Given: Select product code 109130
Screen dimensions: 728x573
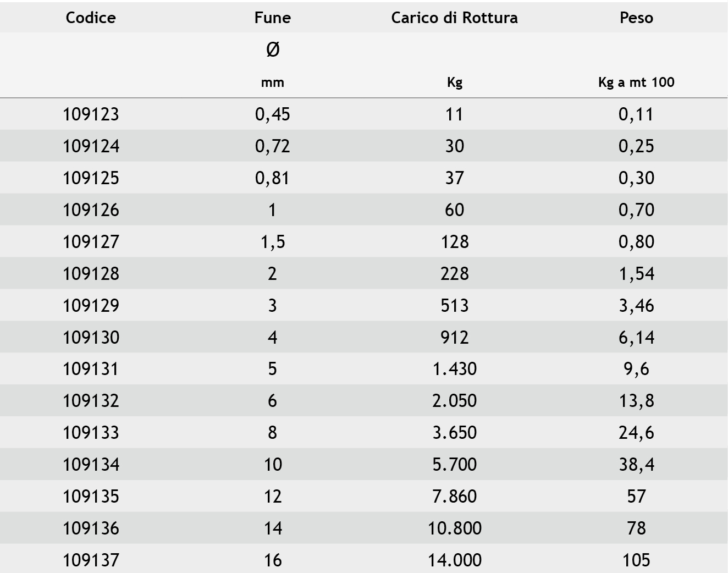Looking at the screenshot, I should tap(91, 337).
